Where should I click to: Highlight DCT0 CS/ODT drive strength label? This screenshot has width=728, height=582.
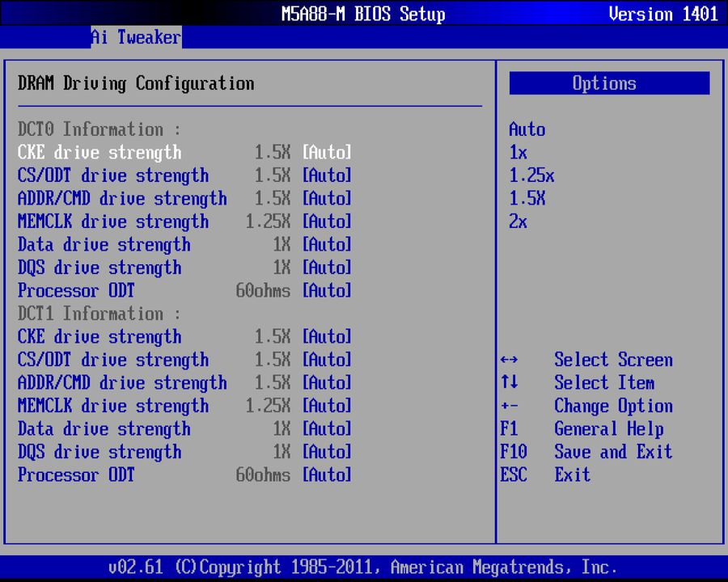[113, 175]
